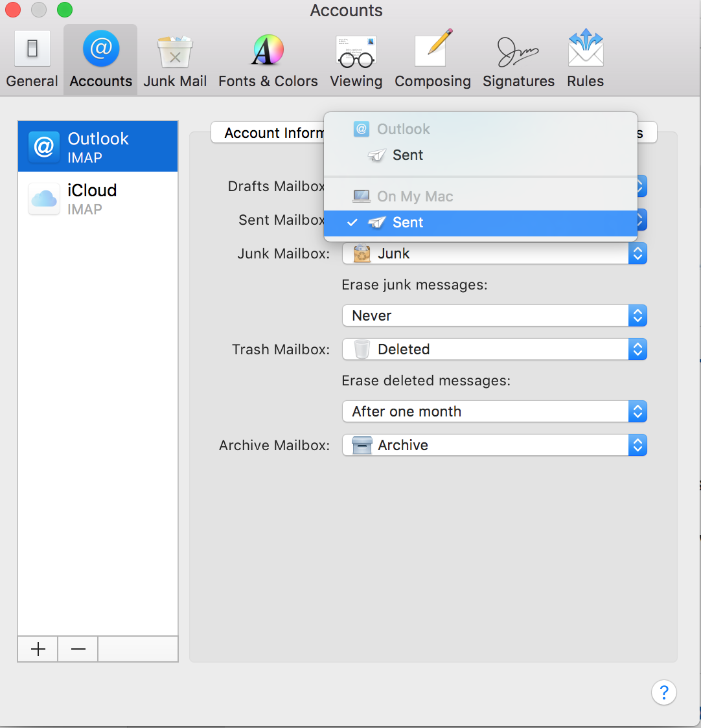Remove selected account with minus button
Screen dimensions: 701x728
coord(78,648)
